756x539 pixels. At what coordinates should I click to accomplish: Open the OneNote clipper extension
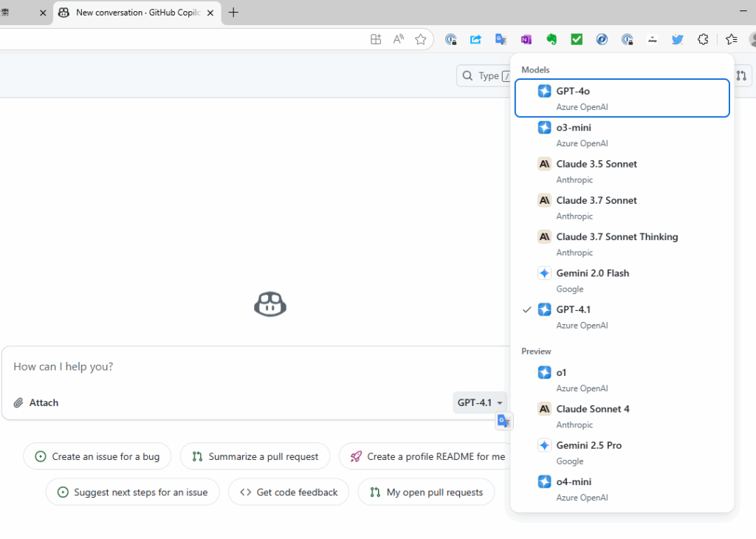[526, 40]
